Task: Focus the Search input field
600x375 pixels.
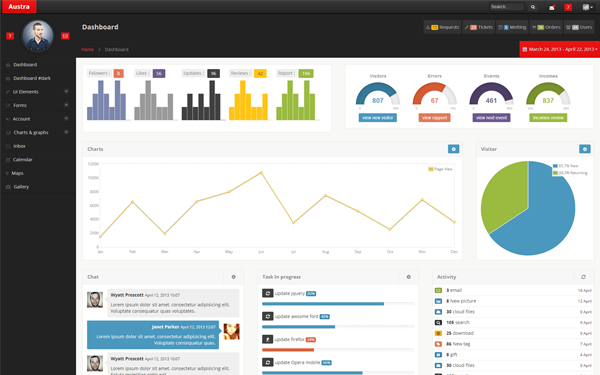Action: (x=507, y=7)
